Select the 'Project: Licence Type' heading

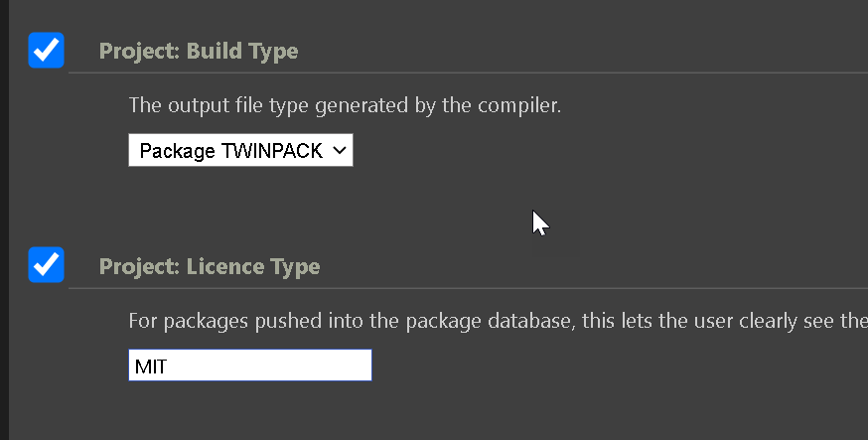click(x=210, y=266)
